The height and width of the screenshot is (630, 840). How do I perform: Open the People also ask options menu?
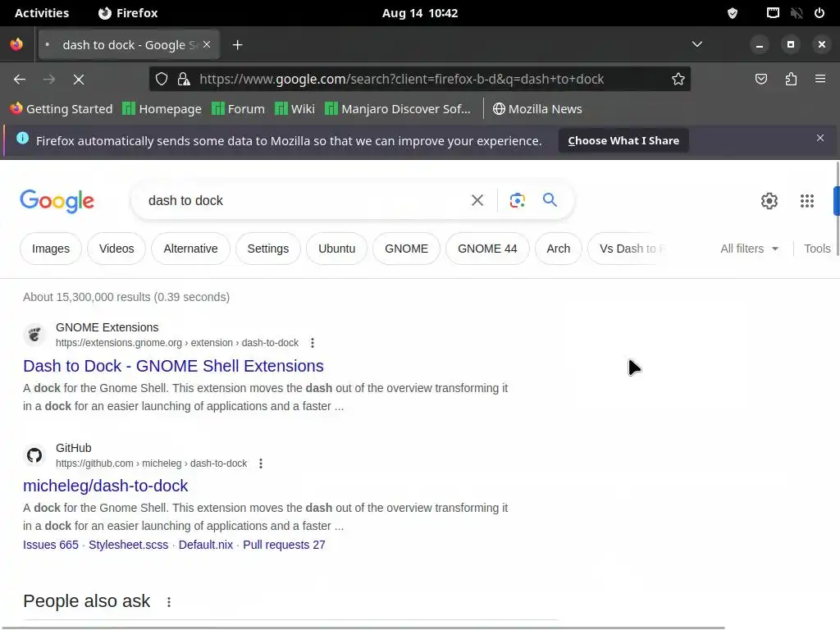[169, 601]
